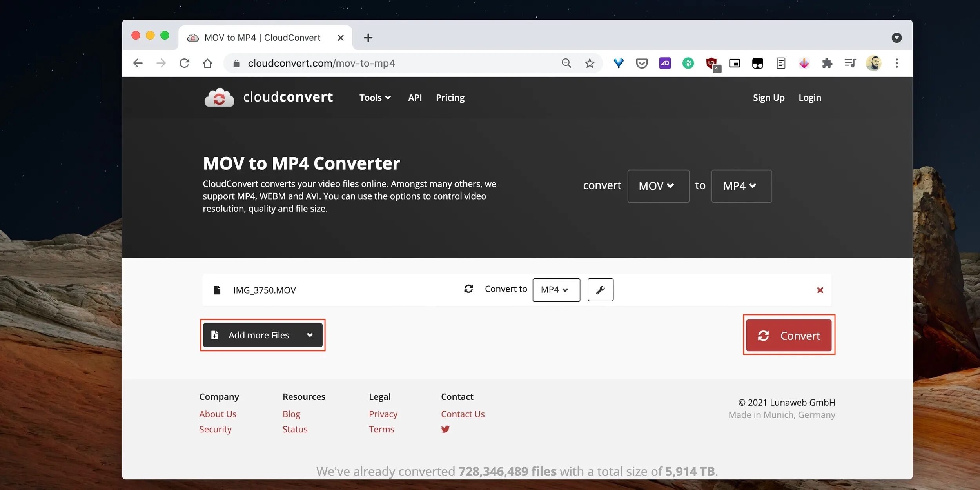Reload the CloudConvert page
The width and height of the screenshot is (980, 490).
pyautogui.click(x=184, y=63)
